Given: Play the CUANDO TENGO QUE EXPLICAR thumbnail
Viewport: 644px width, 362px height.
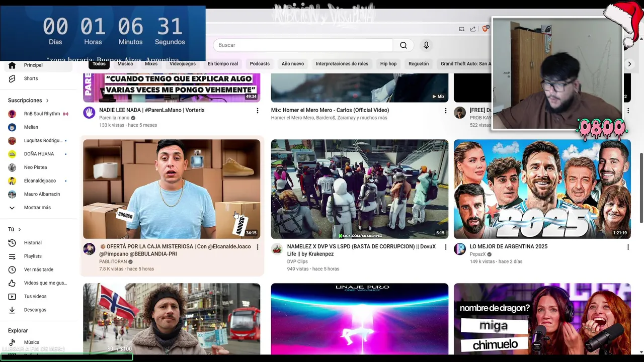Looking at the screenshot, I should [x=172, y=87].
